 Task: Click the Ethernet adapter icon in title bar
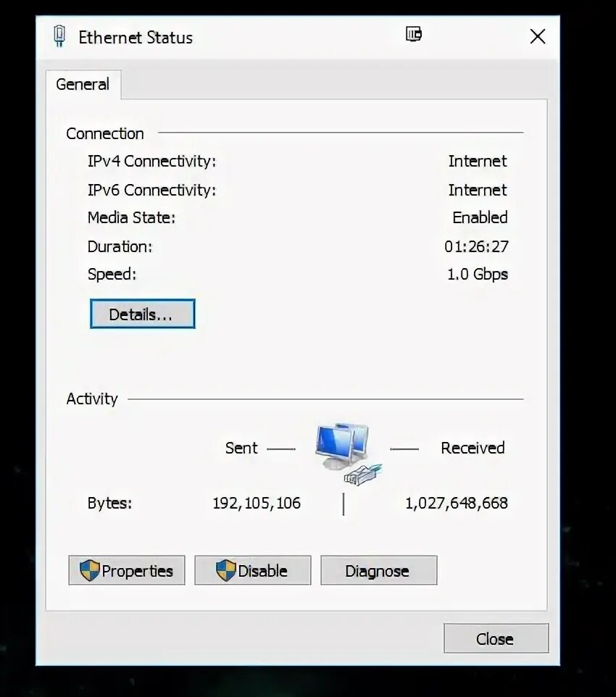pos(59,36)
